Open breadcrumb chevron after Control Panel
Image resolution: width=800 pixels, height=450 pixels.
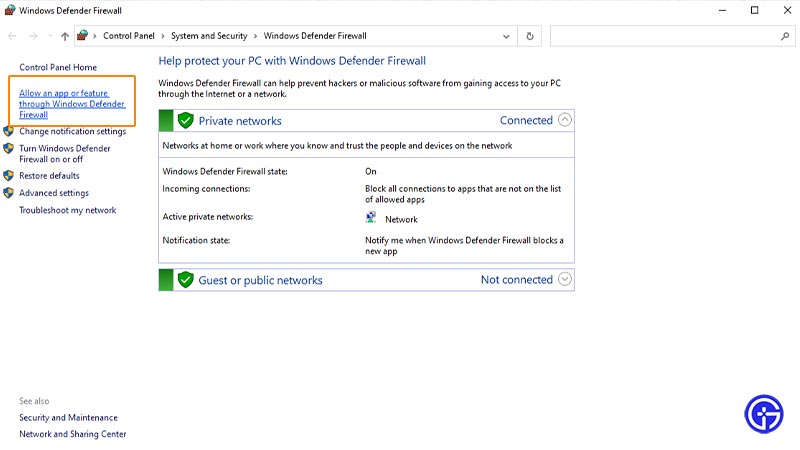tap(163, 36)
